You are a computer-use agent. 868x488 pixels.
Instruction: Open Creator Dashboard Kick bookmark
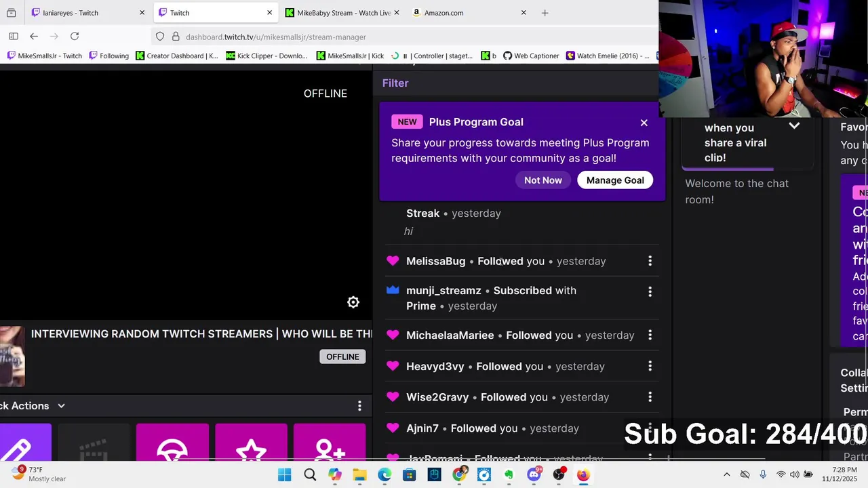[177, 56]
